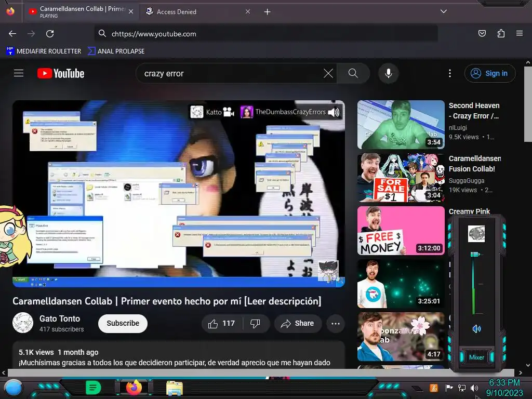This screenshot has width=532, height=399.
Task: Close the Access Denied tab
Action: 248,11
